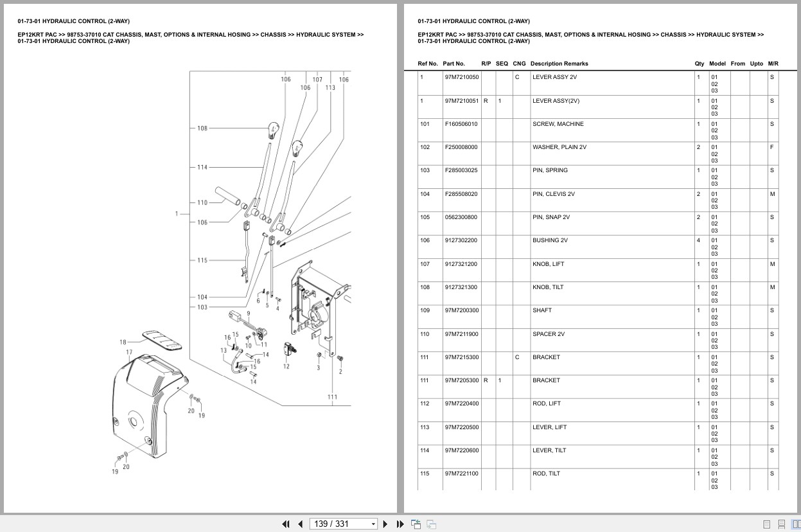Click LEVER, TILT description
This screenshot has height=532, width=801.
[549, 450]
